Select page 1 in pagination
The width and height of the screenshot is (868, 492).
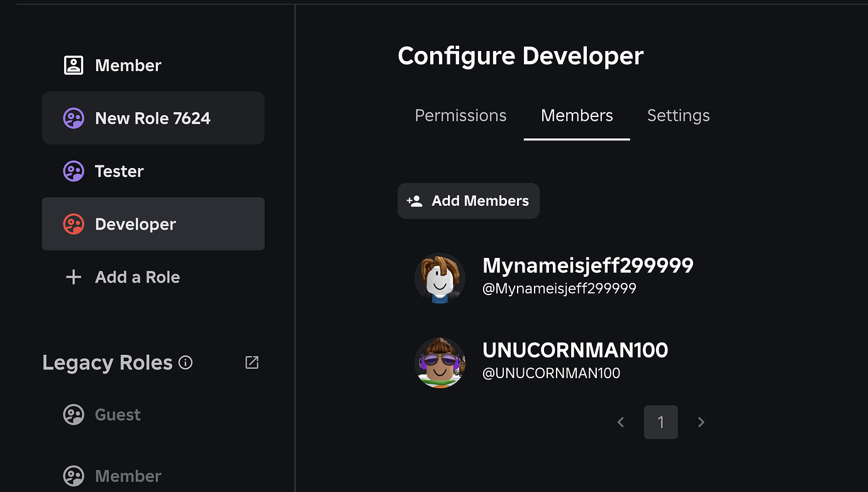(660, 422)
